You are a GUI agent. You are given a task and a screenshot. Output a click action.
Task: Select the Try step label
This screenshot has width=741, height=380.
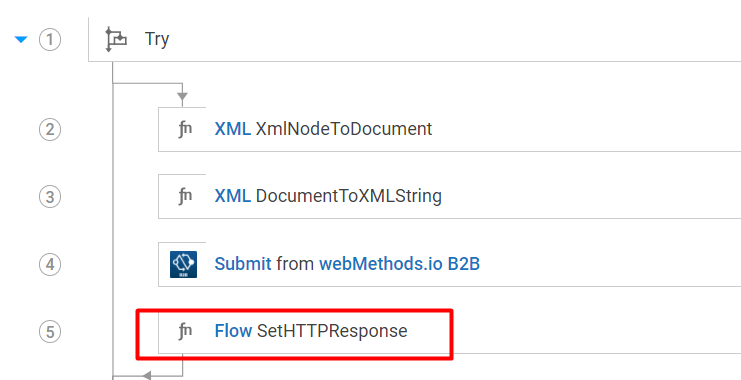157,39
